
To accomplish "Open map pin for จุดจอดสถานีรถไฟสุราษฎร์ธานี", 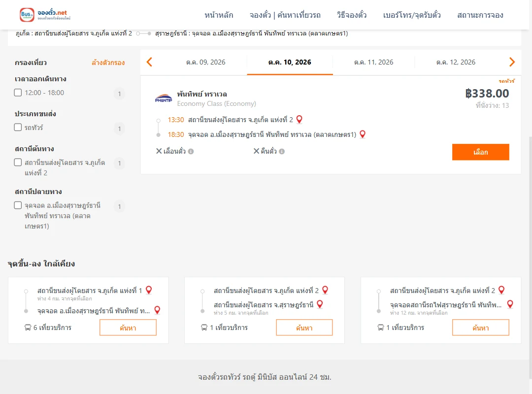I will (510, 304).
